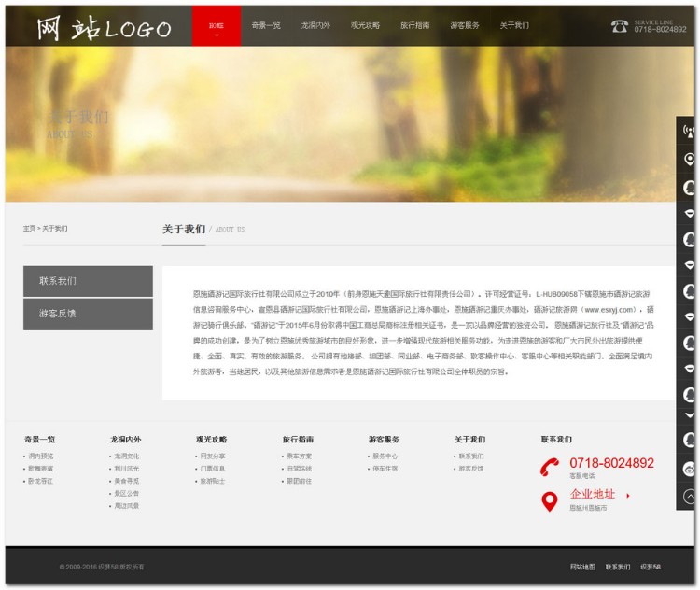Click the red phone handset icon in footer
Screen dimensions: 700x590
[549, 467]
